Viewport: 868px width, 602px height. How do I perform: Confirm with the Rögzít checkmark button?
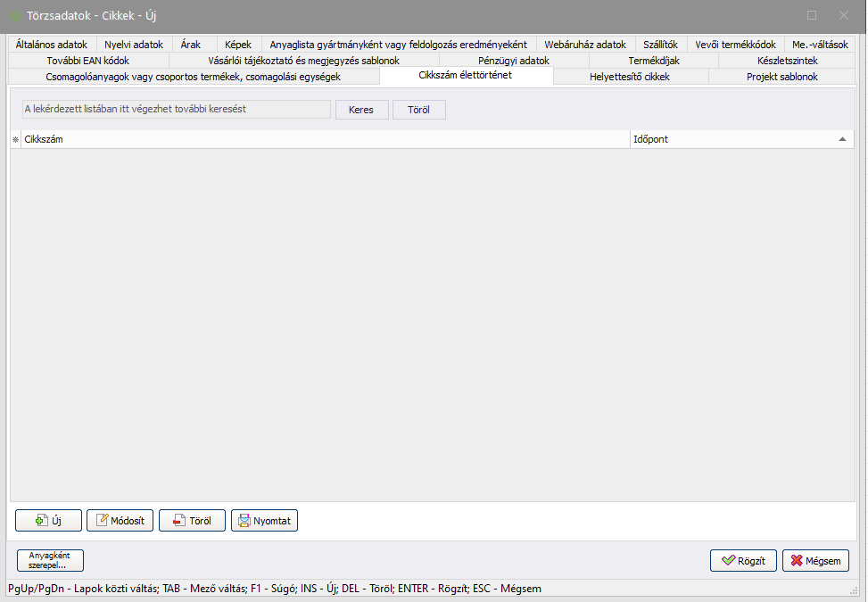(x=743, y=561)
